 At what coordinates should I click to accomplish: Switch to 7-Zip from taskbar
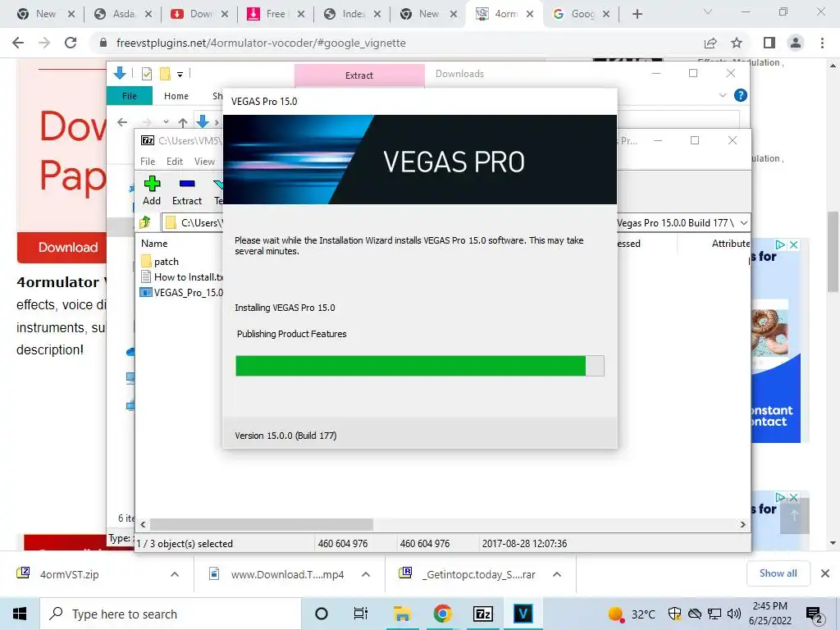click(482, 614)
